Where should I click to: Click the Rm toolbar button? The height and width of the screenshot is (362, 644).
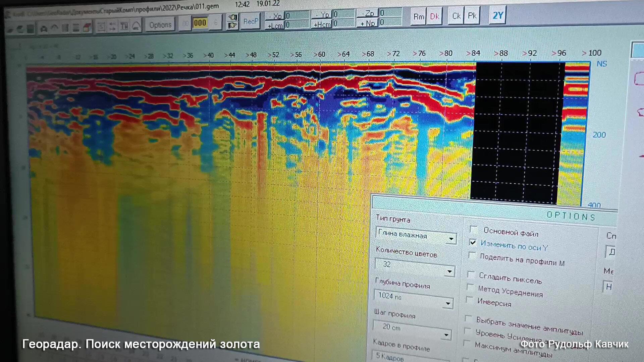[x=418, y=16]
